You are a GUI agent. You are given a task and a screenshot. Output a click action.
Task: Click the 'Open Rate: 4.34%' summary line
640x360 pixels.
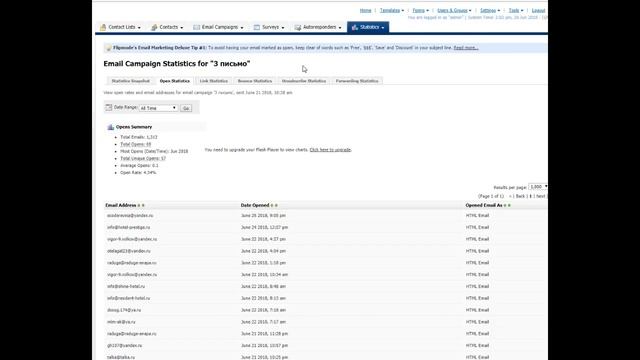138,173
